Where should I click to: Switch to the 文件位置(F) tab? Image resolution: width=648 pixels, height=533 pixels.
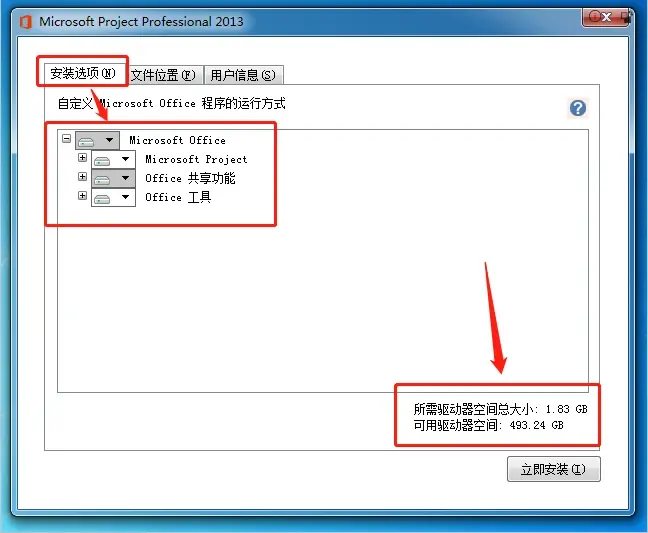click(x=163, y=75)
